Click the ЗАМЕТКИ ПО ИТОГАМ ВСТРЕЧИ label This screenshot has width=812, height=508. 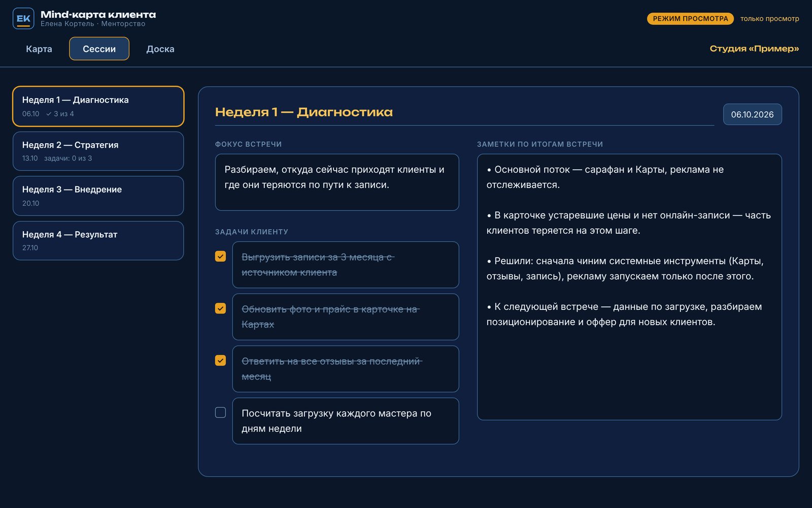coord(540,144)
